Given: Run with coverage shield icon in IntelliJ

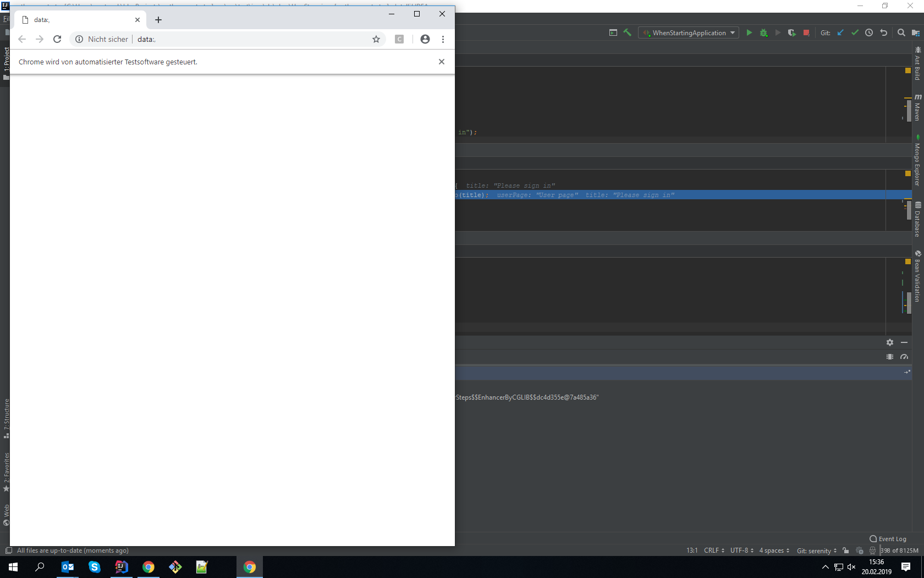Looking at the screenshot, I should [791, 33].
